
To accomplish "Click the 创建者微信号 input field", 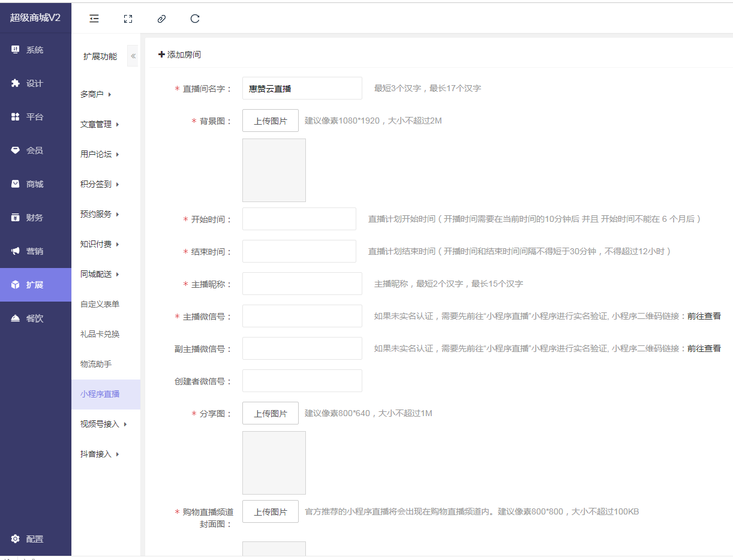I will tap(302, 381).
